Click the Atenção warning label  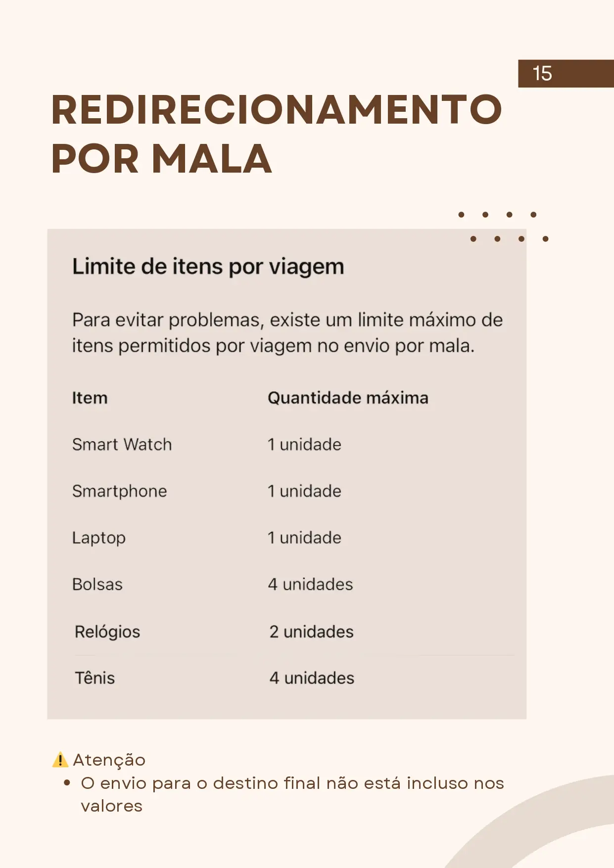[x=109, y=760]
